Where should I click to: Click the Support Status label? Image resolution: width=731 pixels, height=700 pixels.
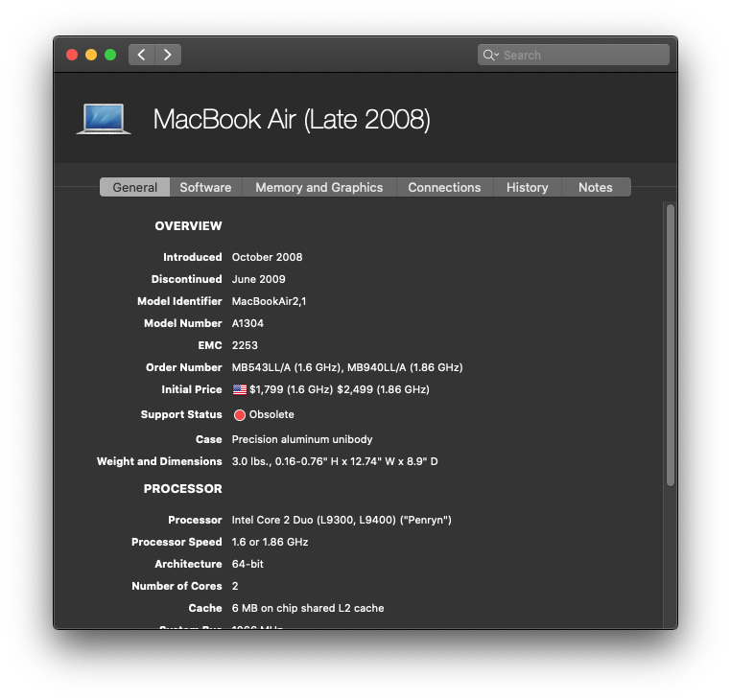[181, 415]
